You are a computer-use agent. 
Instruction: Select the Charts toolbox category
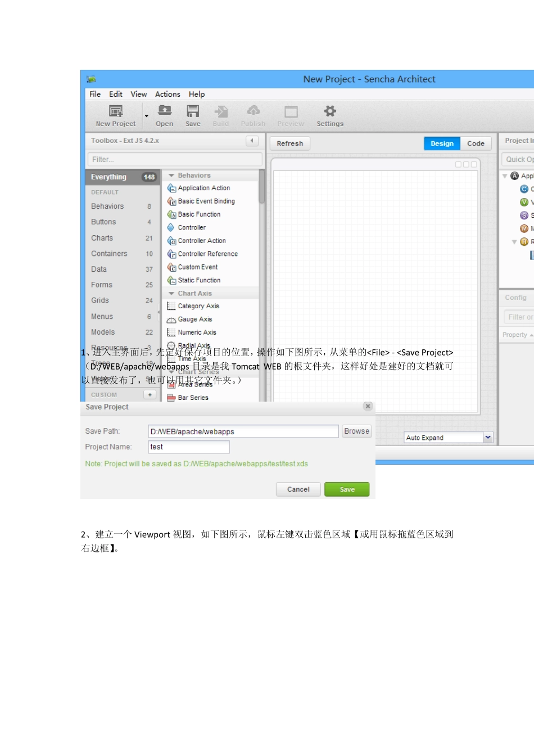click(x=123, y=238)
